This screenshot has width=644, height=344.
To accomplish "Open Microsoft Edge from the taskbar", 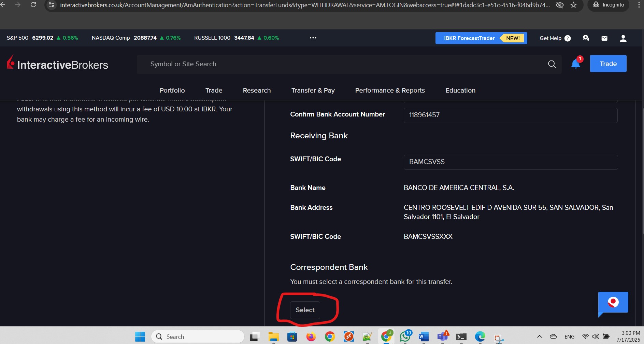I will point(480,336).
